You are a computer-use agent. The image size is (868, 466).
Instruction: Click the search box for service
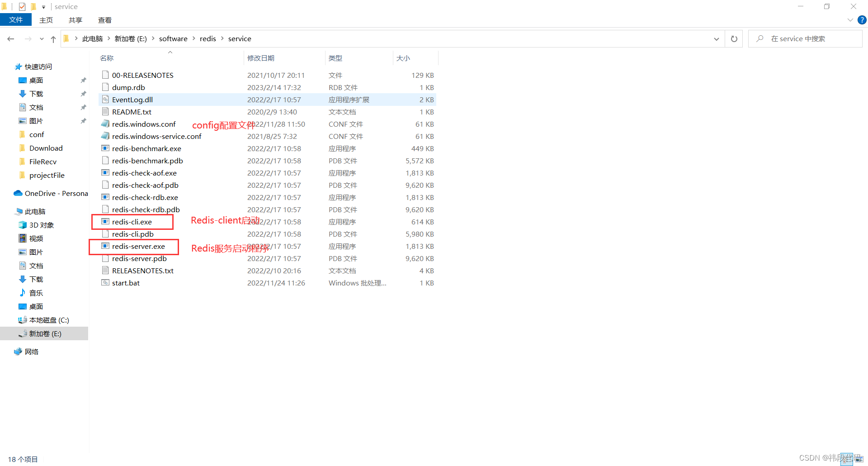(x=805, y=39)
